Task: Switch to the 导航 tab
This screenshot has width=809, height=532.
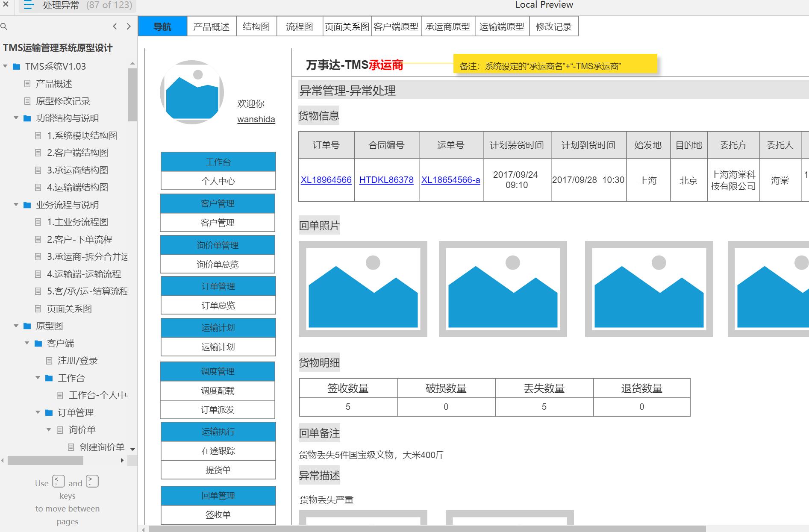Action: coord(162,26)
